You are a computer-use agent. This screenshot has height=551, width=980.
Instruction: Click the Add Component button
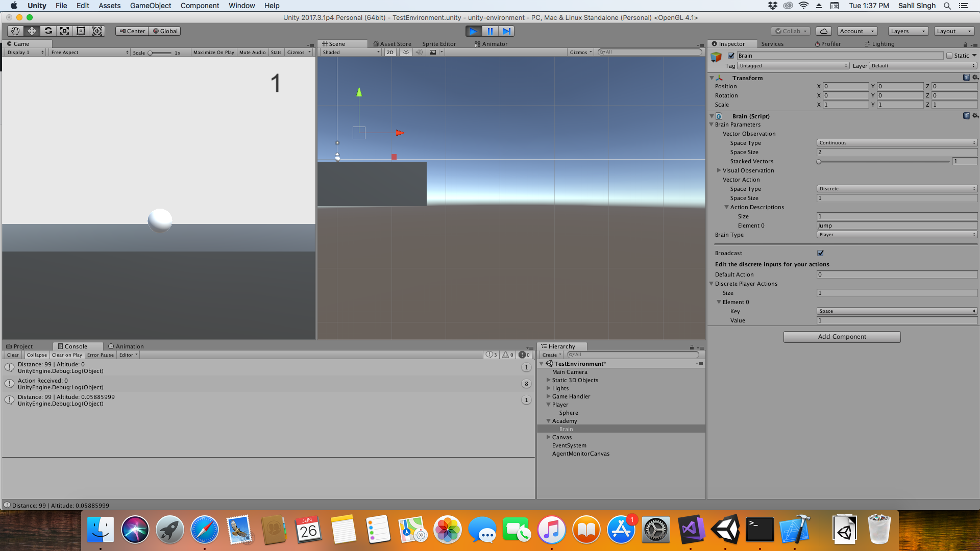[x=841, y=337]
